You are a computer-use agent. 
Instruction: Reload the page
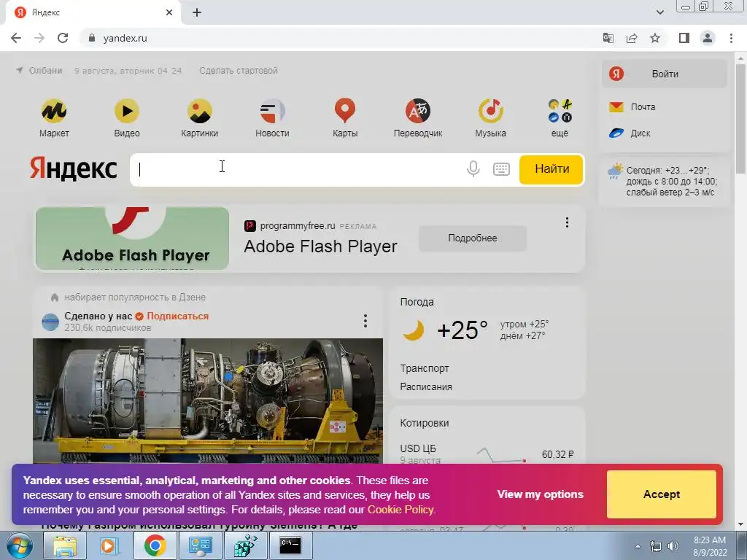(x=63, y=38)
